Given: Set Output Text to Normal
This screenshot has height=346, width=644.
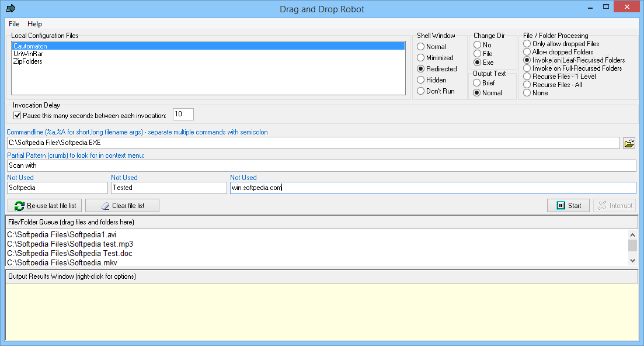Looking at the screenshot, I should (488, 93).
